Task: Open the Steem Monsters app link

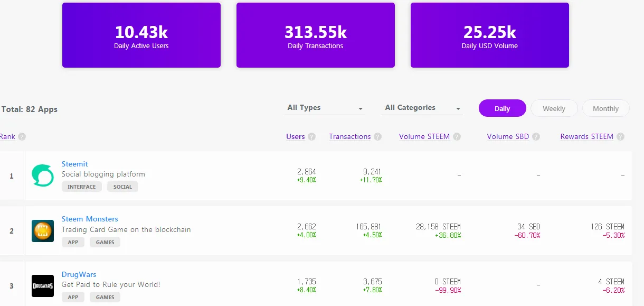Action: pos(90,219)
